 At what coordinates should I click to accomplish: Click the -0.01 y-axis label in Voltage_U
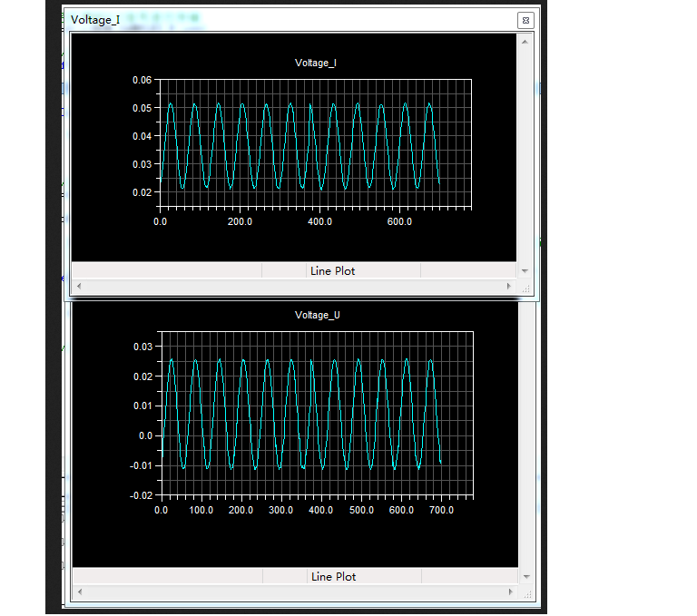pyautogui.click(x=141, y=465)
